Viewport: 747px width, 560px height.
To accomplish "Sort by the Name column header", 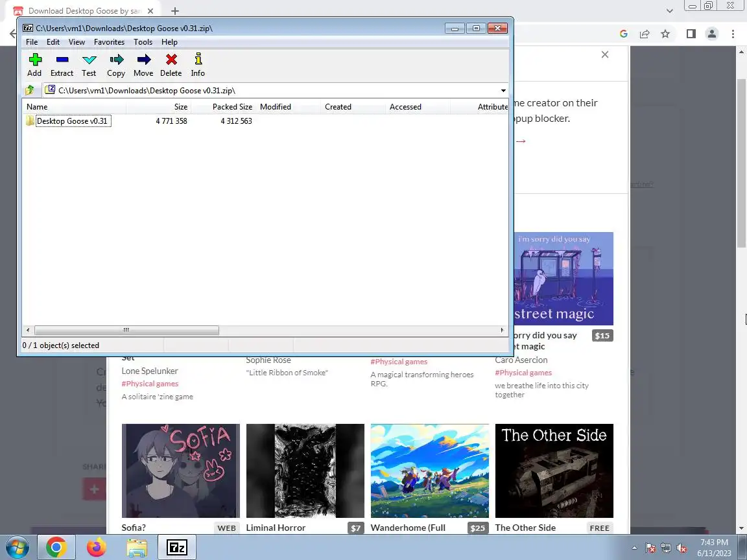I will (x=75, y=107).
